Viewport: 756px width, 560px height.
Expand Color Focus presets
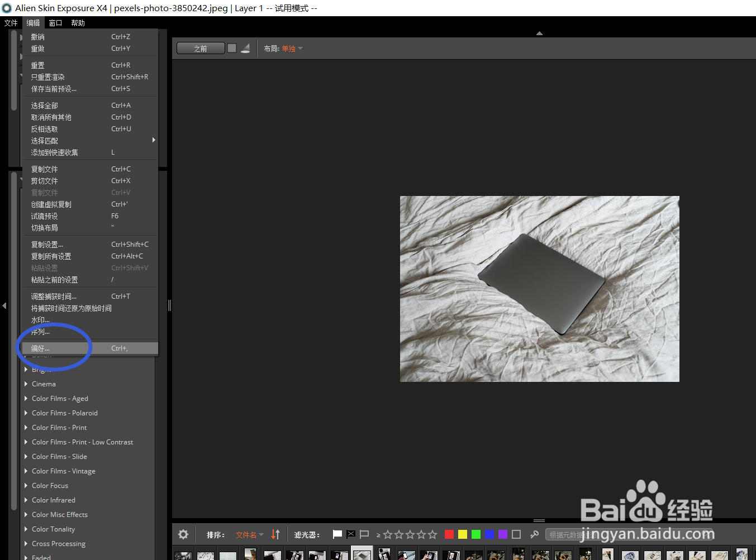(x=26, y=485)
